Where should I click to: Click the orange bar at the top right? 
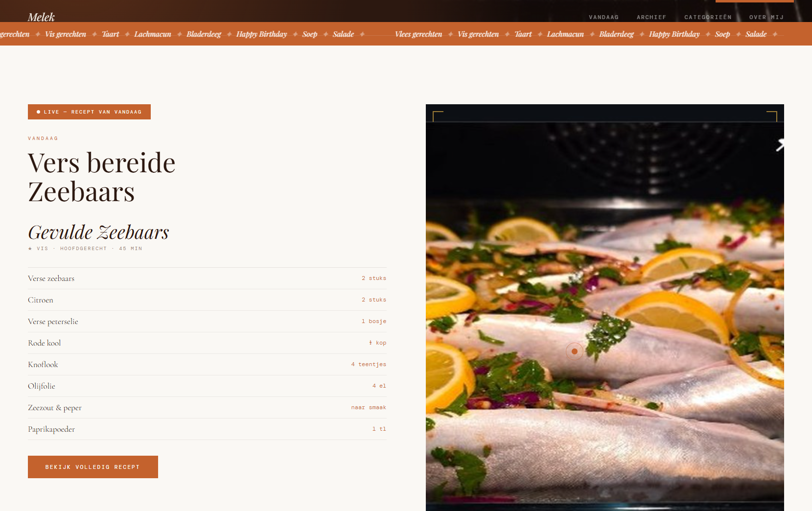(754, 1)
